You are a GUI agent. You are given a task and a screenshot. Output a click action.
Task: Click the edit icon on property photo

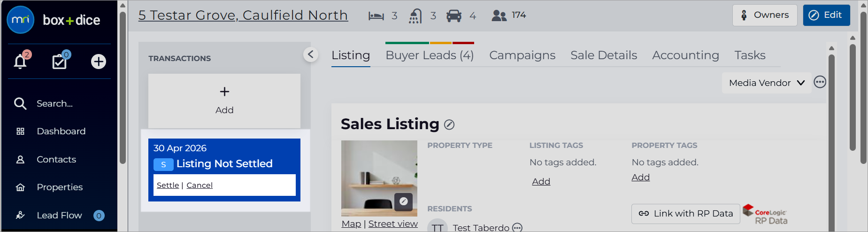pos(403,201)
